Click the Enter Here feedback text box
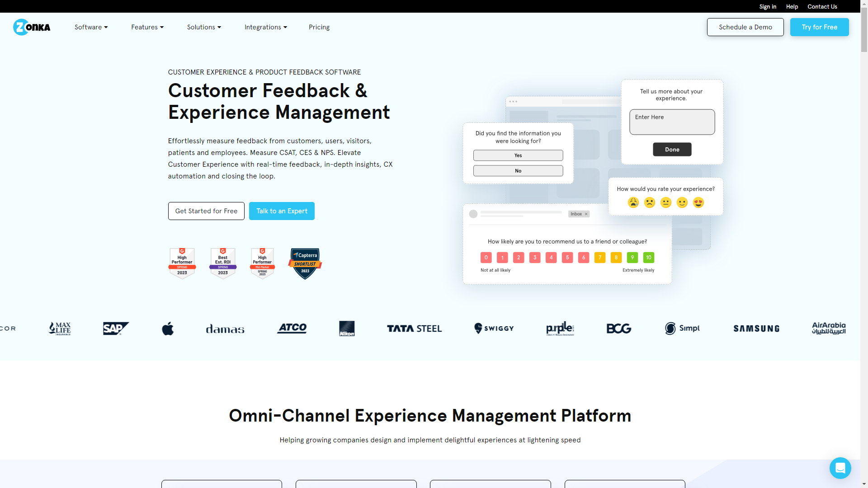This screenshot has width=868, height=488. tap(672, 122)
